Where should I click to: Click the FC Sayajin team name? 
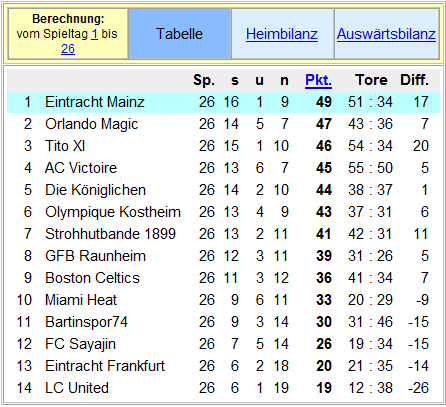80,344
